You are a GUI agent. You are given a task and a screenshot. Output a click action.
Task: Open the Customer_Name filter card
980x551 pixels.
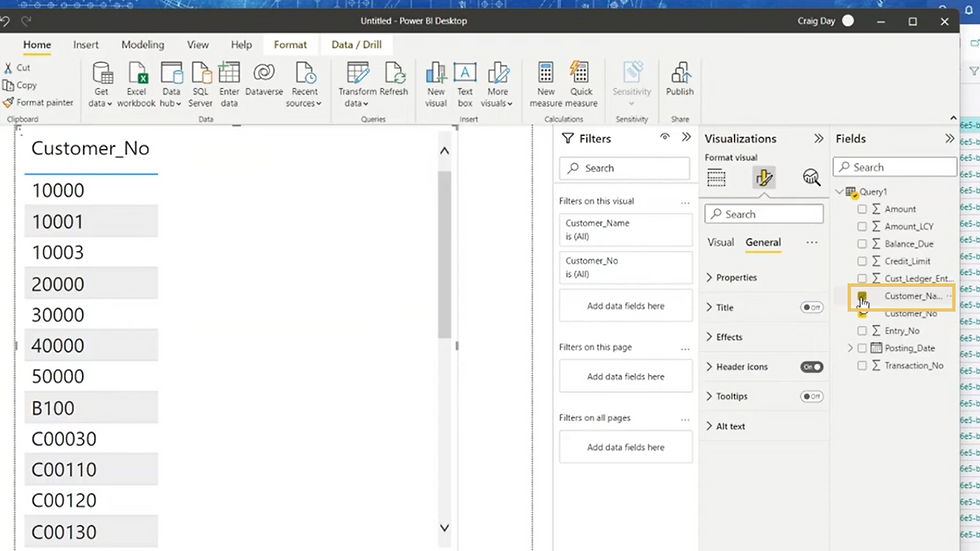tap(625, 229)
